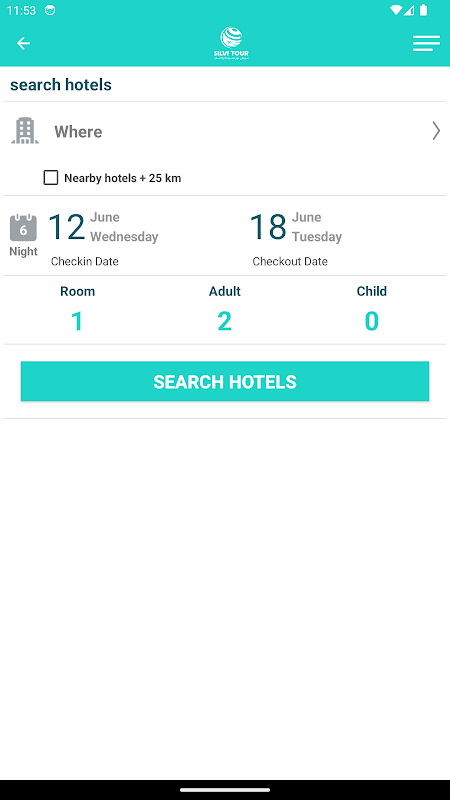Screen dimensions: 450x800
Task: Tap the battery status icon
Action: (423, 10)
